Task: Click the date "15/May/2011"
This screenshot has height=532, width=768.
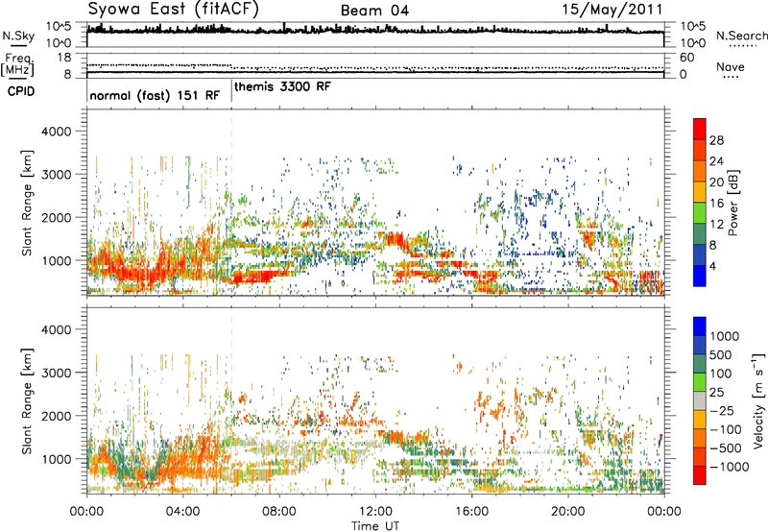Action: click(612, 9)
